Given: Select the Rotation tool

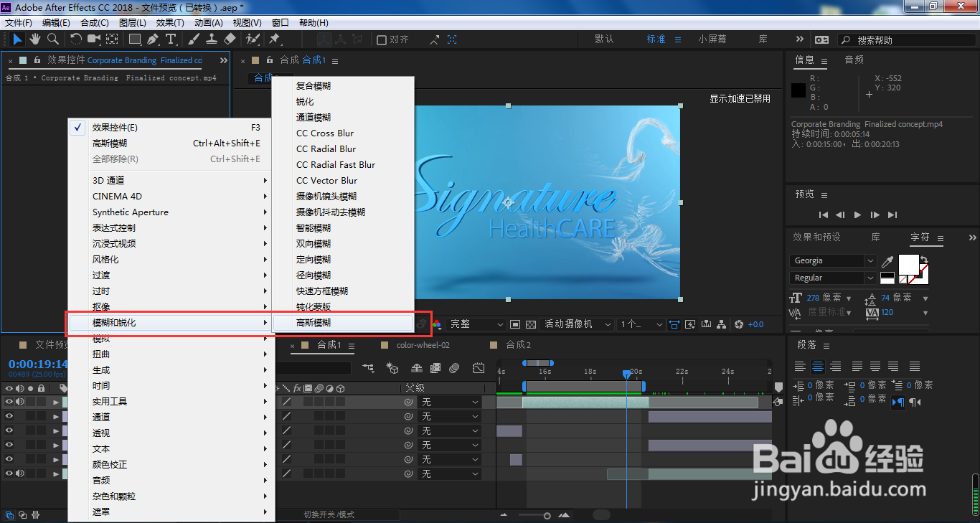Looking at the screenshot, I should click(76, 39).
